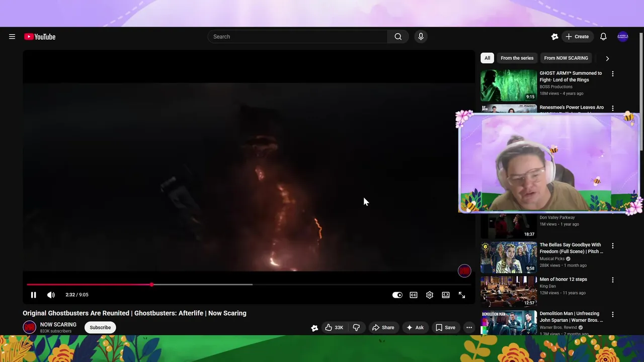Open the notifications bell
This screenshot has height=362, width=644.
tap(603, 37)
